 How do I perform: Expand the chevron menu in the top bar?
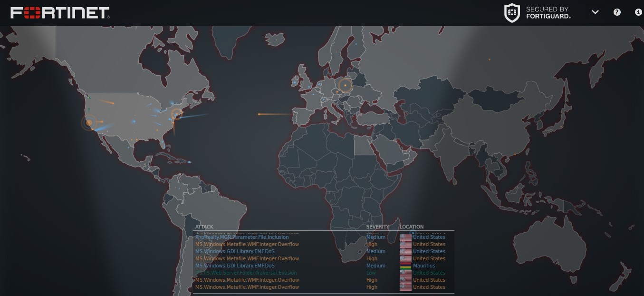pyautogui.click(x=596, y=12)
